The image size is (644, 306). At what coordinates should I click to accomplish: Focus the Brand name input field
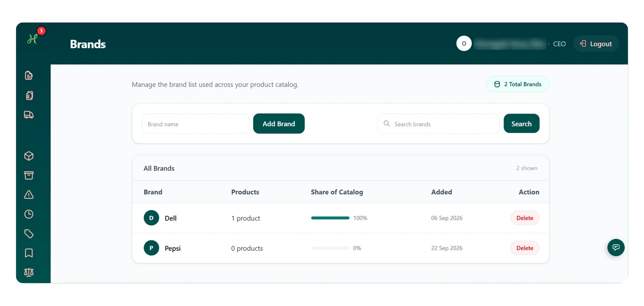click(x=196, y=124)
